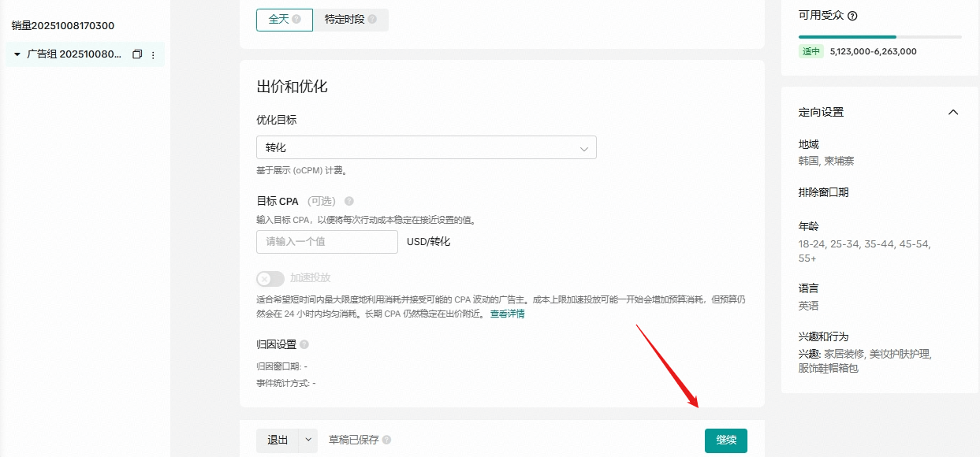Click the help icon beside 归因设置
The height and width of the screenshot is (457, 980).
(x=304, y=344)
